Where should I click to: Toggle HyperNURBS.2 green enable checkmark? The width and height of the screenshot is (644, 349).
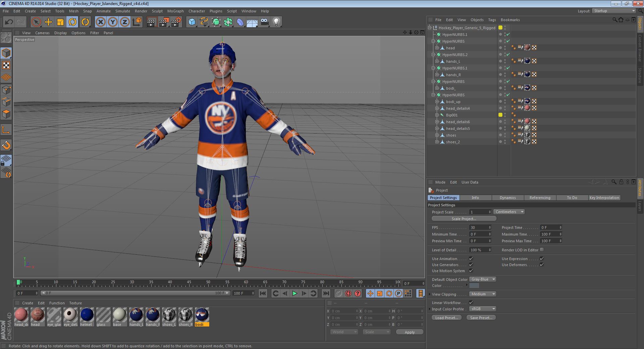[x=508, y=54]
